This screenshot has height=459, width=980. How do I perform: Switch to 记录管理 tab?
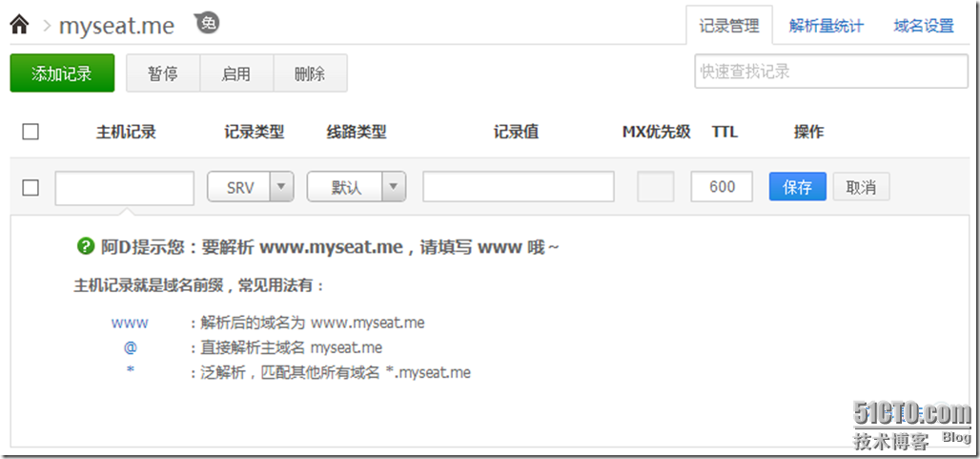click(728, 26)
